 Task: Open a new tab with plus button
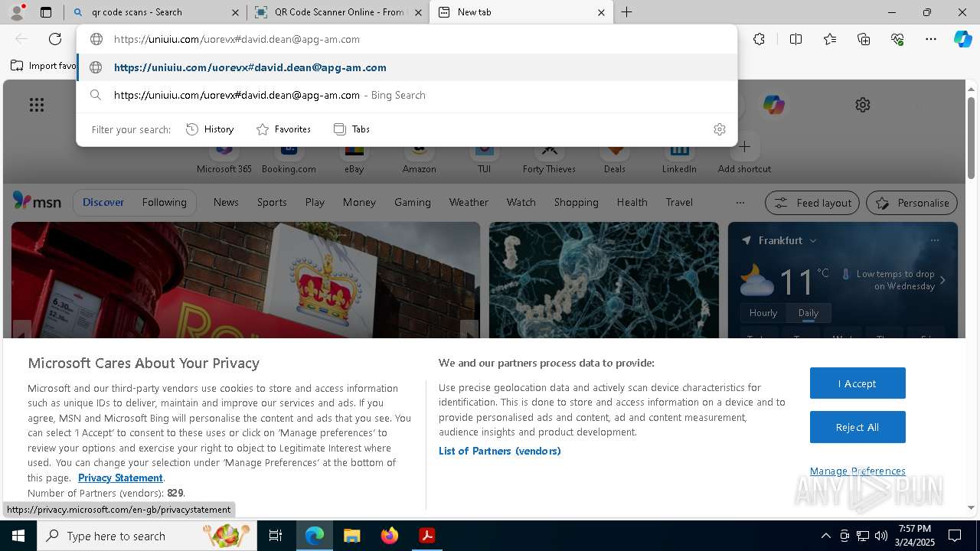point(627,12)
